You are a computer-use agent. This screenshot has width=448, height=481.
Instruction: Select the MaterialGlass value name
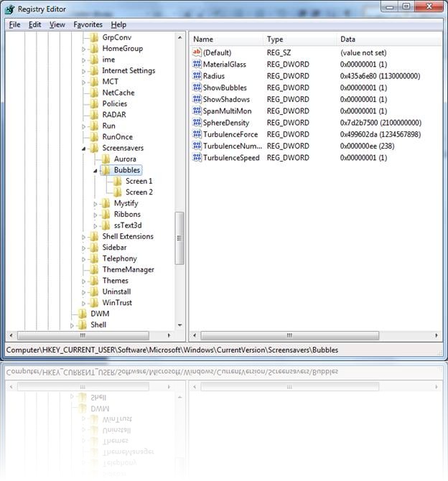pyautogui.click(x=224, y=64)
